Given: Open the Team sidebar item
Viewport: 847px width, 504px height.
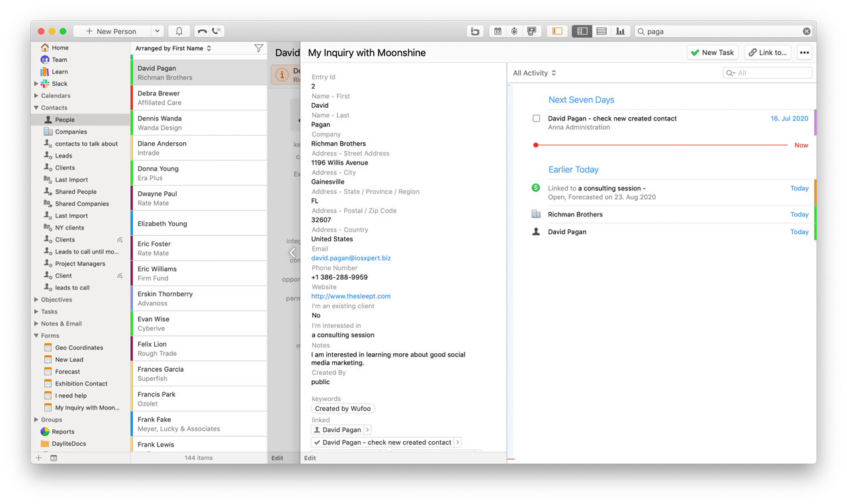Looking at the screenshot, I should coord(60,60).
